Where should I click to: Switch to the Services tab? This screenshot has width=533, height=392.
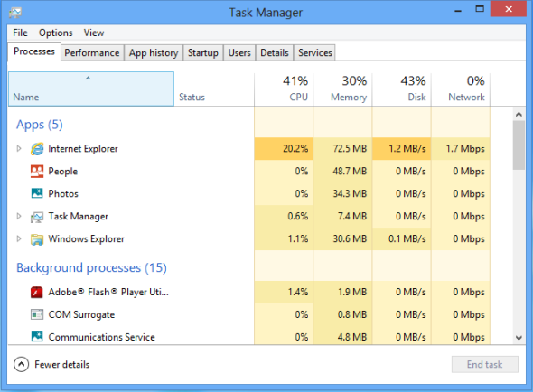(x=315, y=53)
